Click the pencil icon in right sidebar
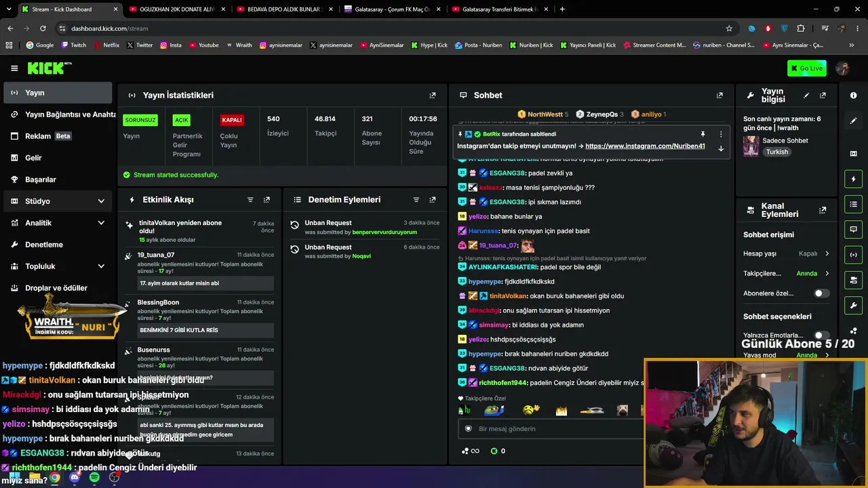The width and height of the screenshot is (868, 488). pyautogui.click(x=853, y=121)
